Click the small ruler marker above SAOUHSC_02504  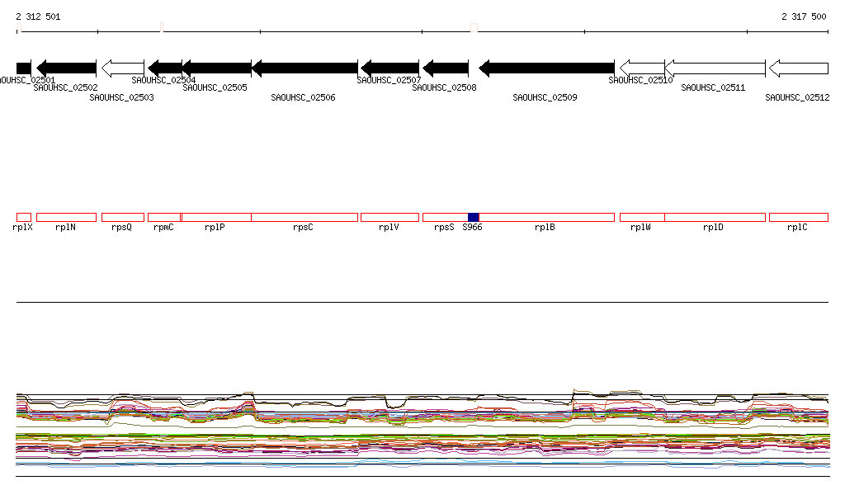point(162,27)
